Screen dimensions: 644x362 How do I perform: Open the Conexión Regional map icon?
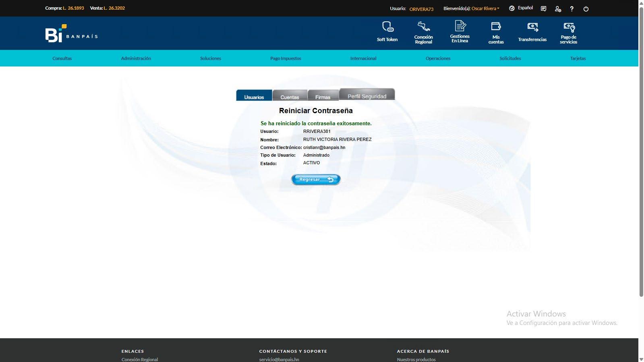423,26
